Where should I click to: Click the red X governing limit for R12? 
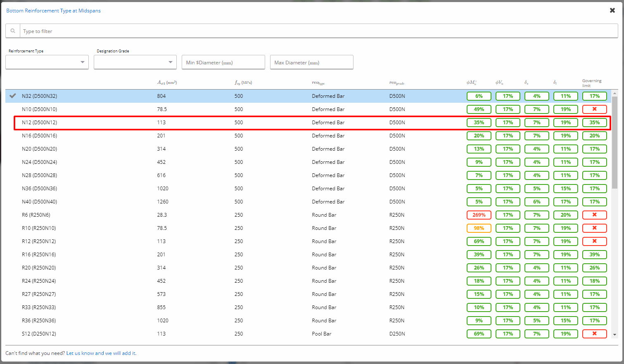(x=595, y=241)
